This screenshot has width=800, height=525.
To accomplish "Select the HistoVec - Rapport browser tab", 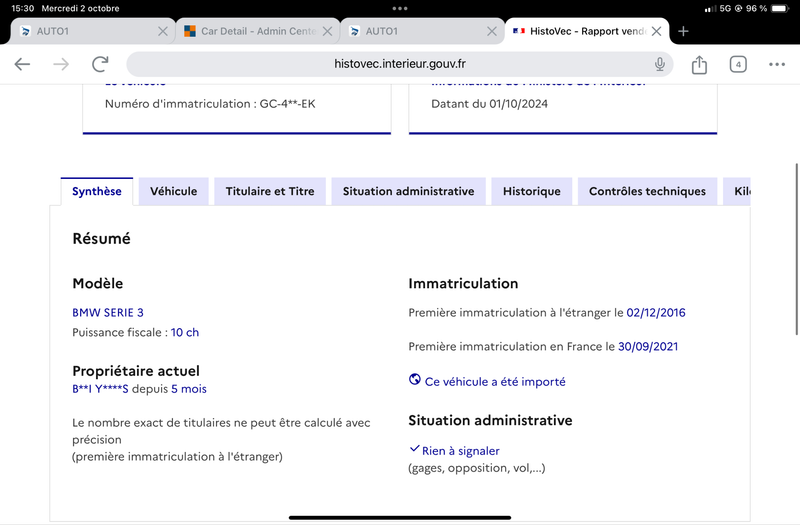I will tap(587, 31).
